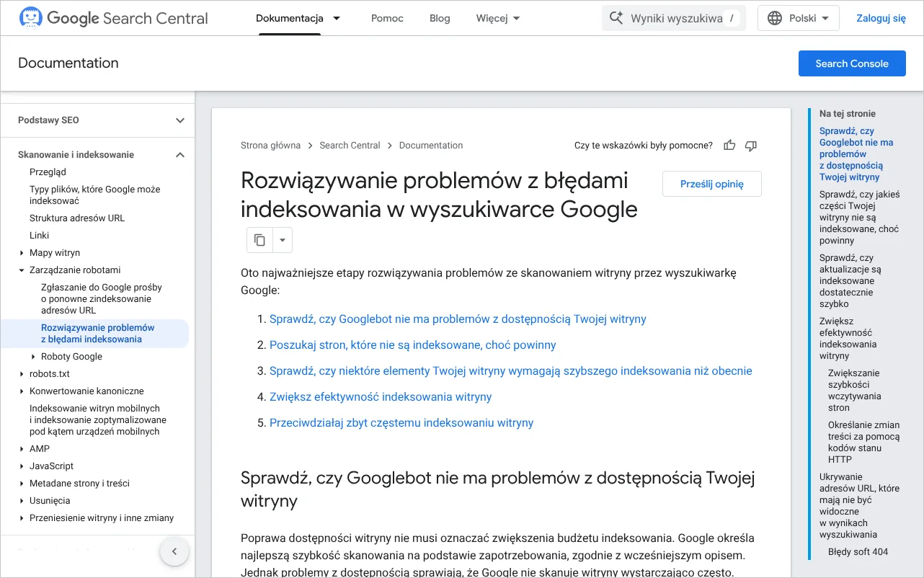The width and height of the screenshot is (924, 578).
Task: Open Linki in the sidebar
Action: click(40, 236)
